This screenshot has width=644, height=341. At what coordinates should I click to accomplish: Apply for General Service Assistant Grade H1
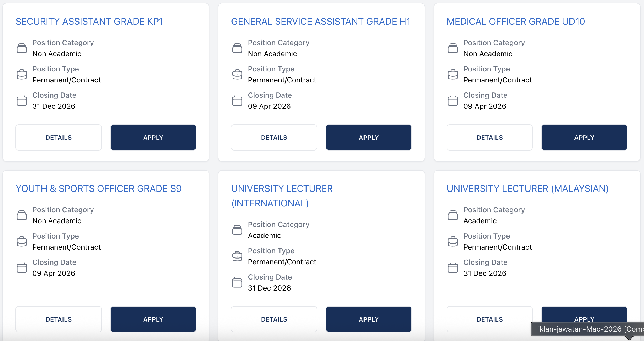click(x=369, y=137)
